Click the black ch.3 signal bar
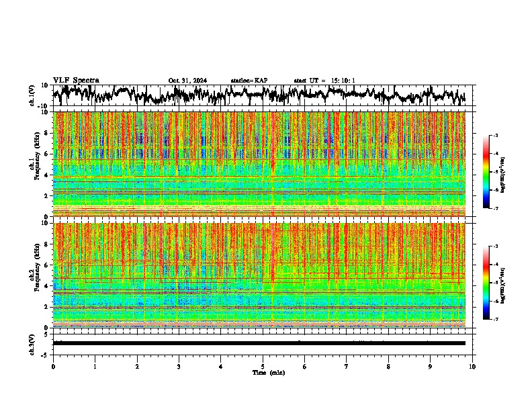This screenshot has height=411, width=532. pos(259,343)
